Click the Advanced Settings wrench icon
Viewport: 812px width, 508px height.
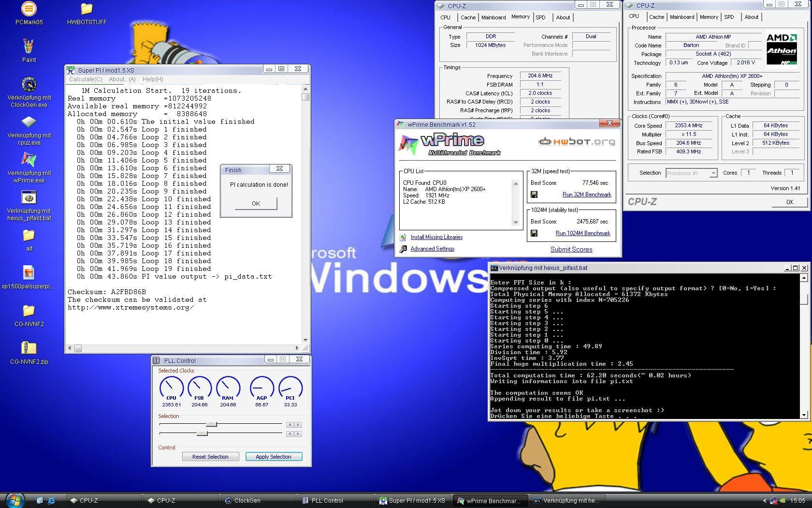click(403, 249)
